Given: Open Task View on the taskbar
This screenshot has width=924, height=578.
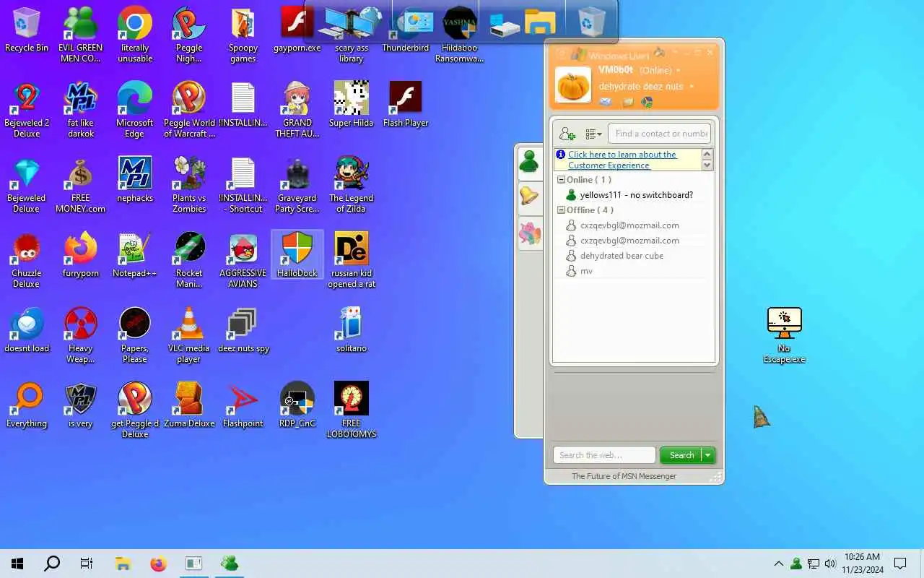Looking at the screenshot, I should (x=87, y=564).
